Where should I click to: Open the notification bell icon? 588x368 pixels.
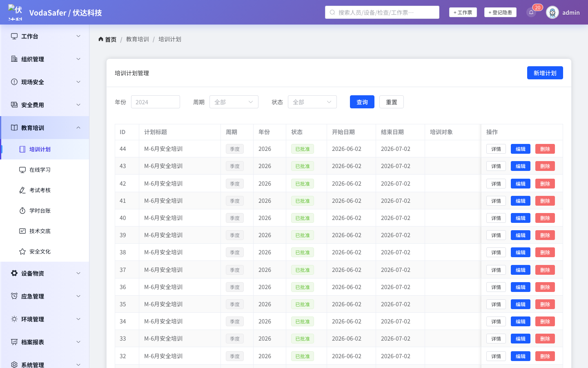(x=531, y=12)
